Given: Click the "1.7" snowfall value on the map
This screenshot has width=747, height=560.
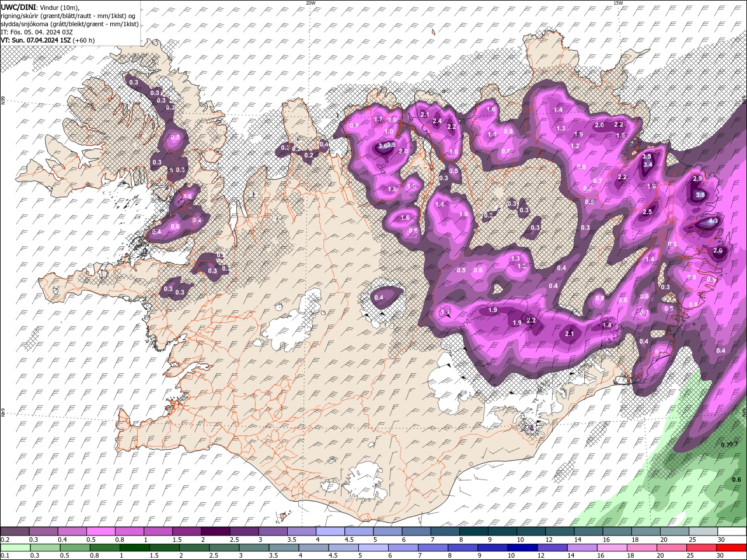Looking at the screenshot, I should pos(378,119).
